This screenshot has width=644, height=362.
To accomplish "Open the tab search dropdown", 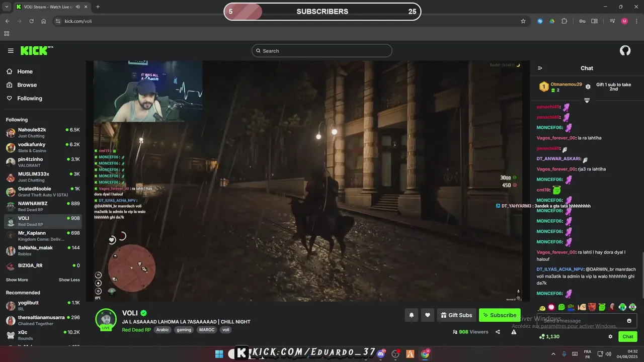I will tap(7, 7).
